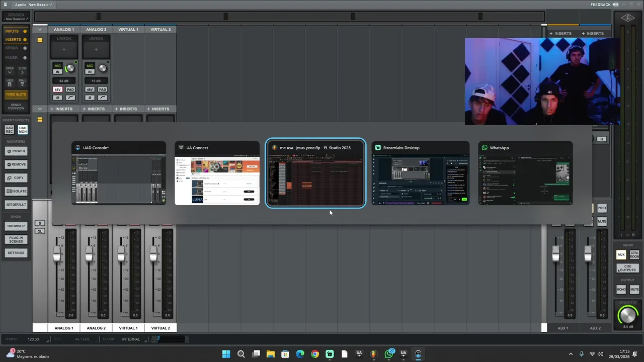Toggle INSERTS view in sidebar

[16, 40]
